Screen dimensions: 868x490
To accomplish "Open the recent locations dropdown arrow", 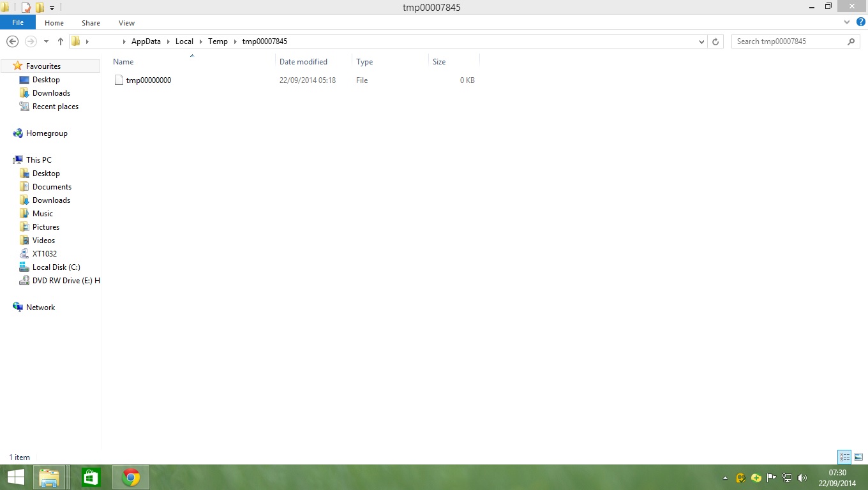I will coord(46,41).
